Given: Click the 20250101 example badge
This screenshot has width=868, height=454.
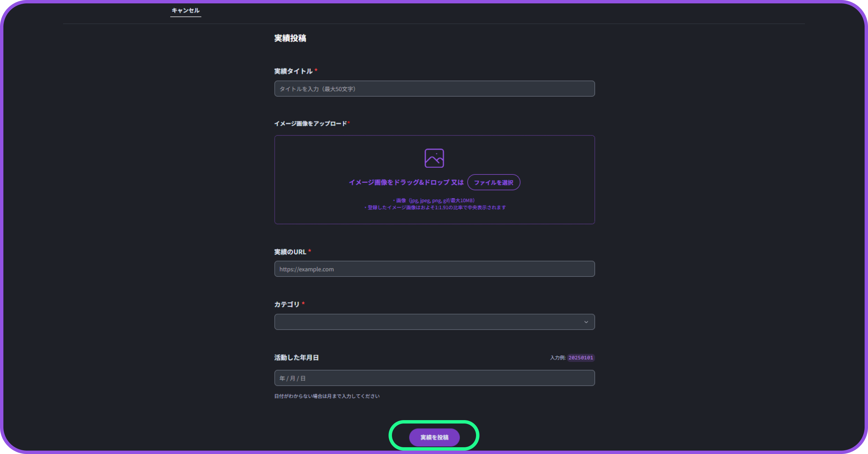Looking at the screenshot, I should (x=580, y=358).
